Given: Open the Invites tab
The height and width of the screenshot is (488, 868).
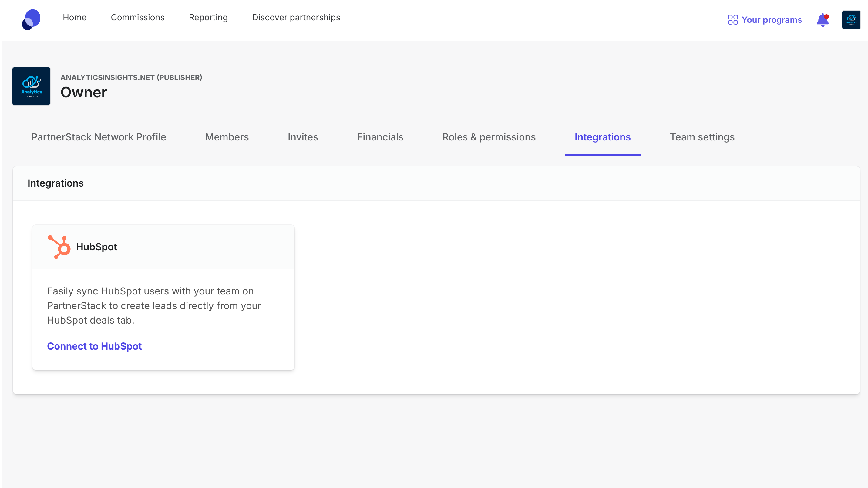Looking at the screenshot, I should [303, 137].
